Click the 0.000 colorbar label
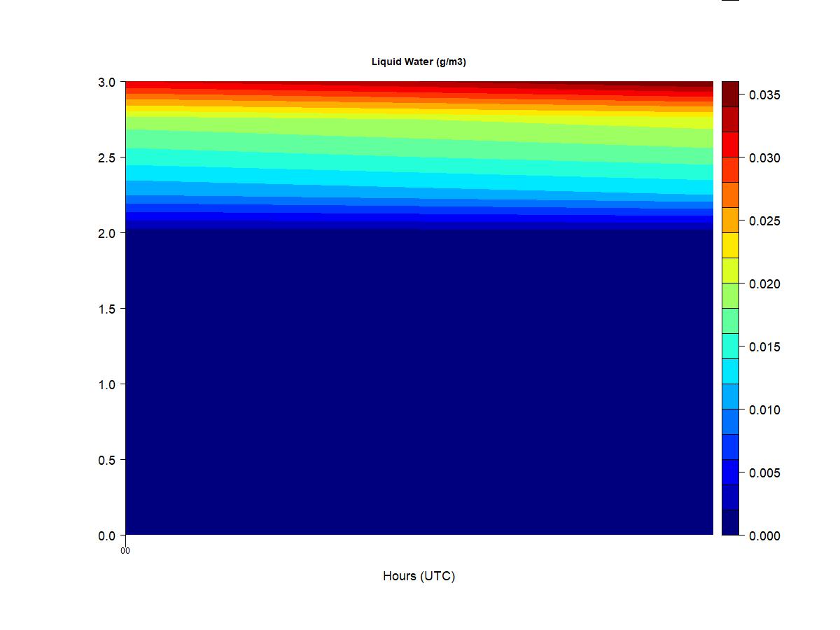Viewport: 840px width, 630px height. (764, 535)
